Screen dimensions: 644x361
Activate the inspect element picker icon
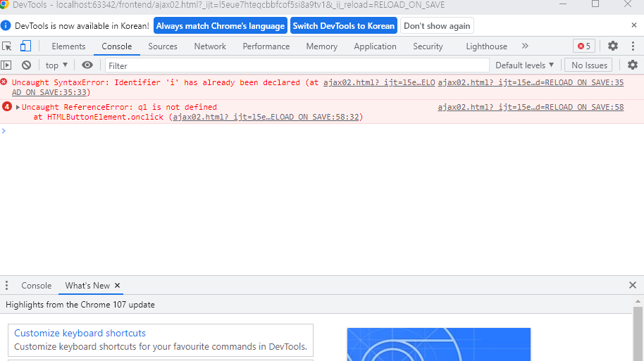6,46
